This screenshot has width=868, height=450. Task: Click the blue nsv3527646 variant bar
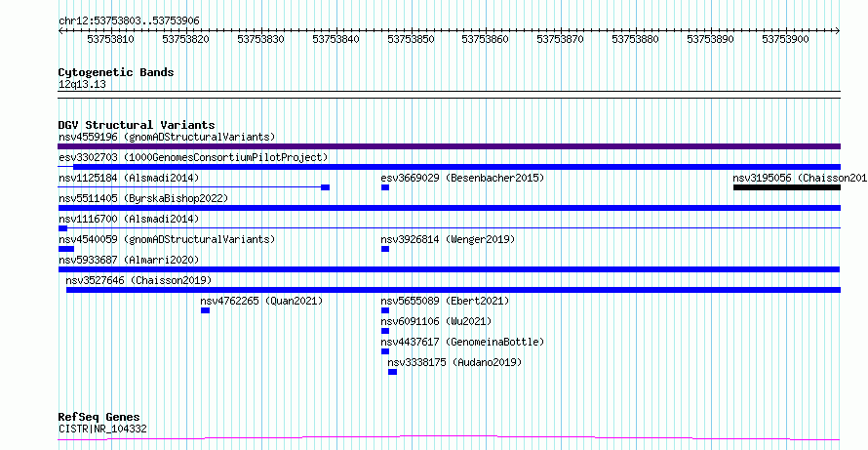[x=454, y=290]
